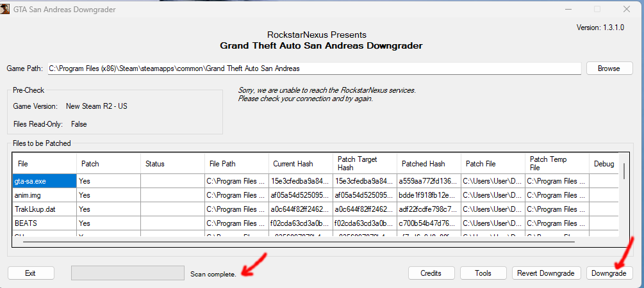Click Patch File cell in anim.img row

493,195
